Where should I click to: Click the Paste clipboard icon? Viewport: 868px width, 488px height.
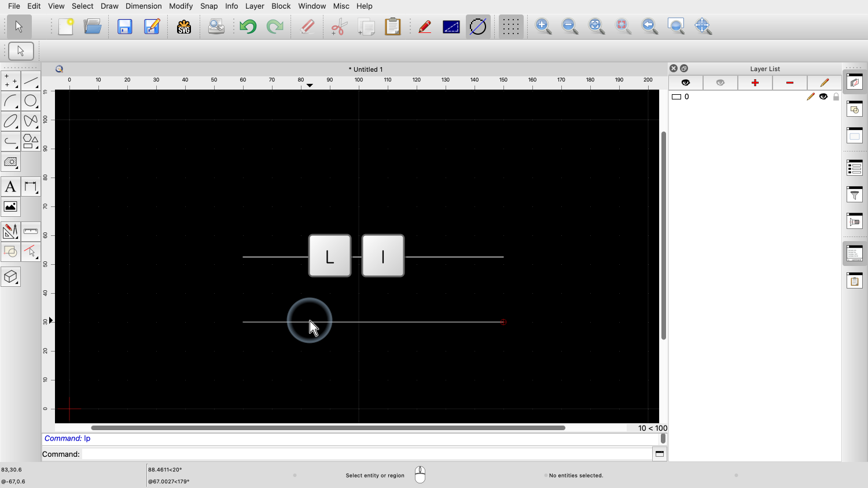(x=393, y=27)
